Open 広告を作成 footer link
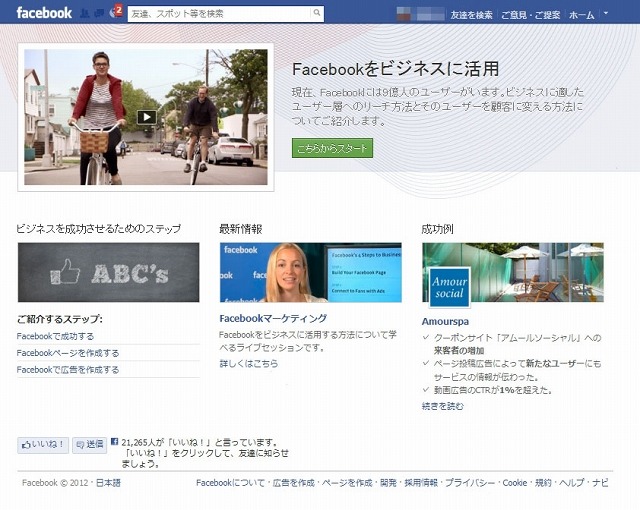640x510 pixels. click(293, 483)
